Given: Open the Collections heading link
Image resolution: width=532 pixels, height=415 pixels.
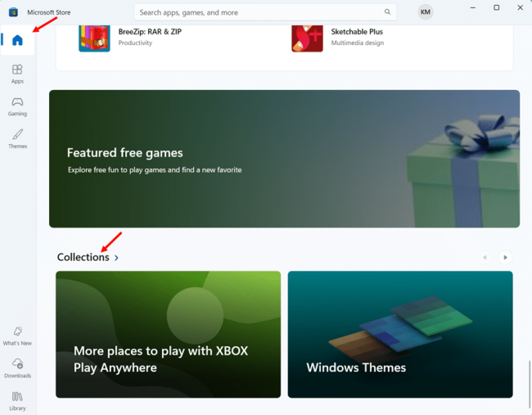Looking at the screenshot, I should [x=83, y=257].
